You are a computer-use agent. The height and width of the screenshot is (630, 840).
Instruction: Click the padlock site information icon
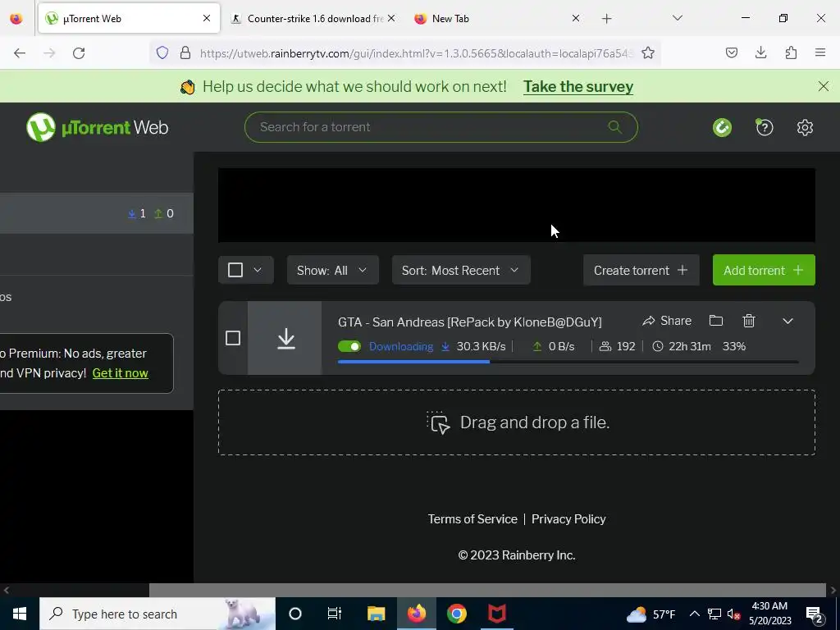point(185,52)
